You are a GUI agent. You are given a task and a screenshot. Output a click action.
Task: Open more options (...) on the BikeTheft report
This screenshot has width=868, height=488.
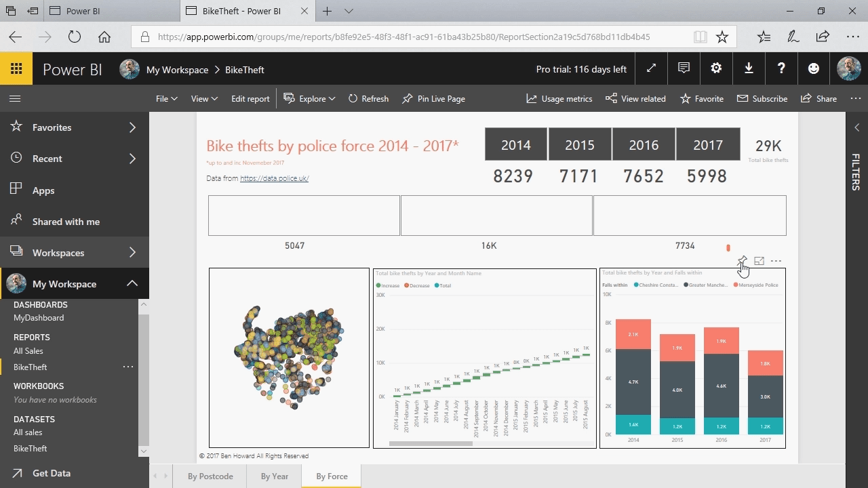click(128, 367)
